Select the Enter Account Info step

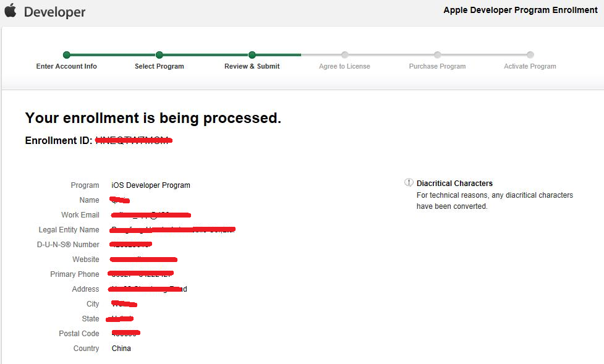point(66,66)
